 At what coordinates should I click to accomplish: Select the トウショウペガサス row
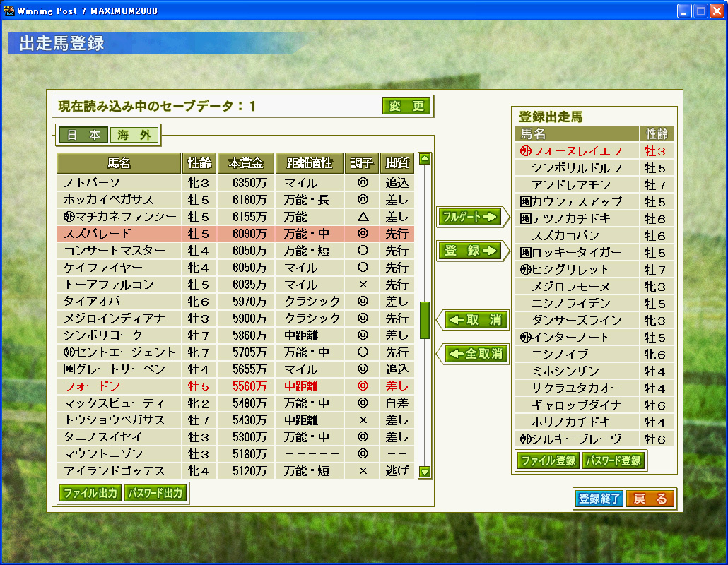[x=235, y=420]
